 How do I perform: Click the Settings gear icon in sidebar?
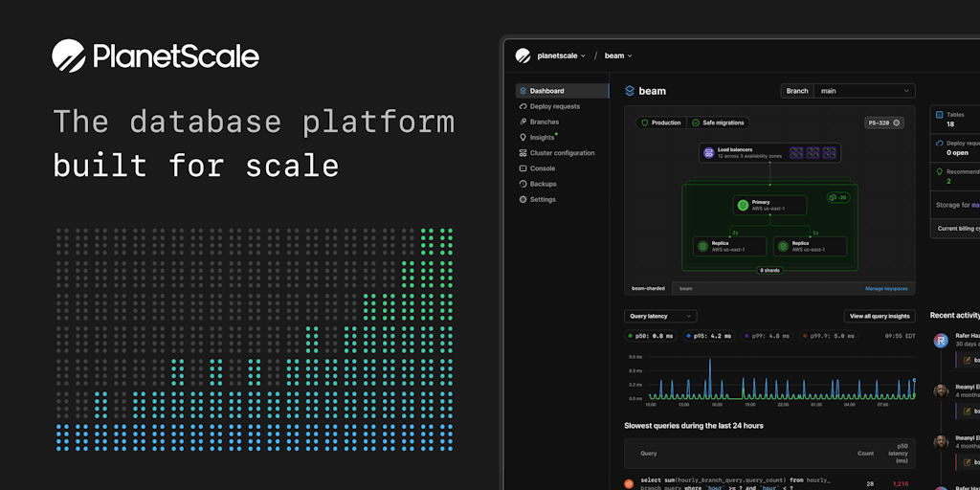pyautogui.click(x=523, y=200)
